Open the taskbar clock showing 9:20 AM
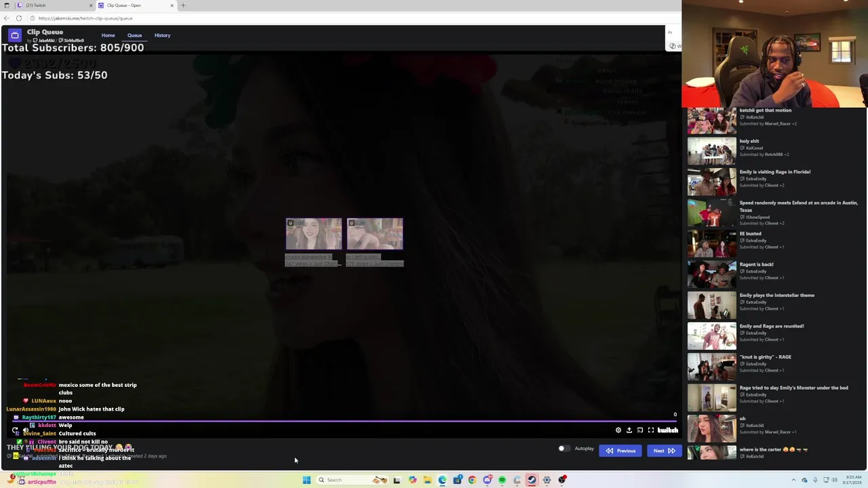Viewport: 868px width, 488px height. [852, 480]
